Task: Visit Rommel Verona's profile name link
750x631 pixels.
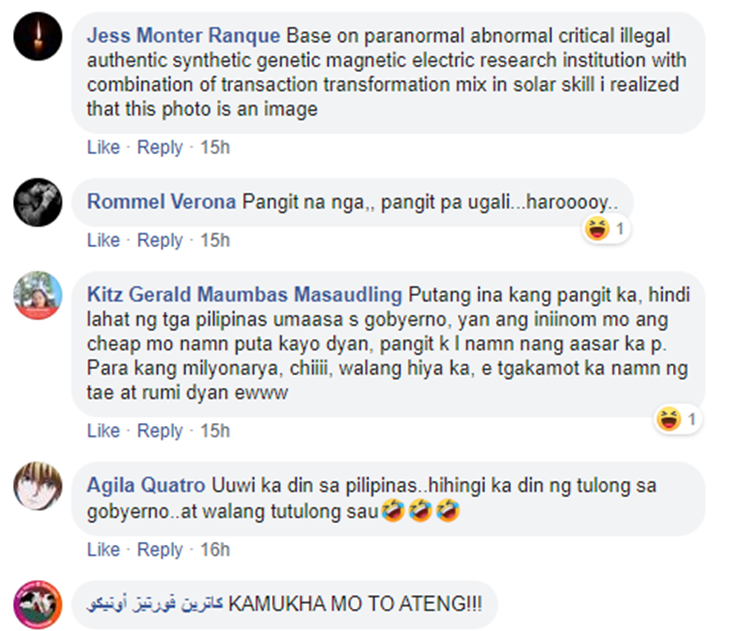Action: [x=161, y=202]
